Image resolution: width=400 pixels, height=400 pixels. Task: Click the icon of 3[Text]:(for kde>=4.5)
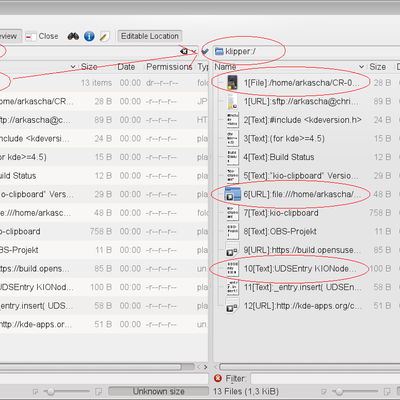232,138
